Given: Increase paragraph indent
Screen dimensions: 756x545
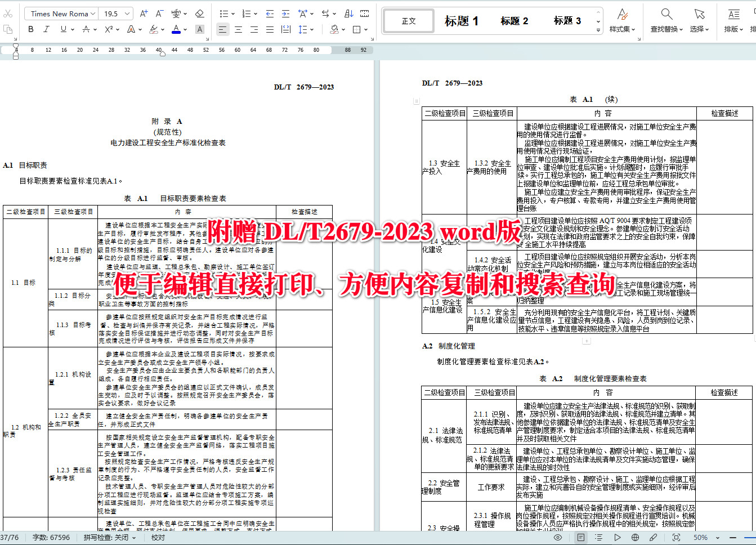Looking at the screenshot, I should click(x=285, y=14).
